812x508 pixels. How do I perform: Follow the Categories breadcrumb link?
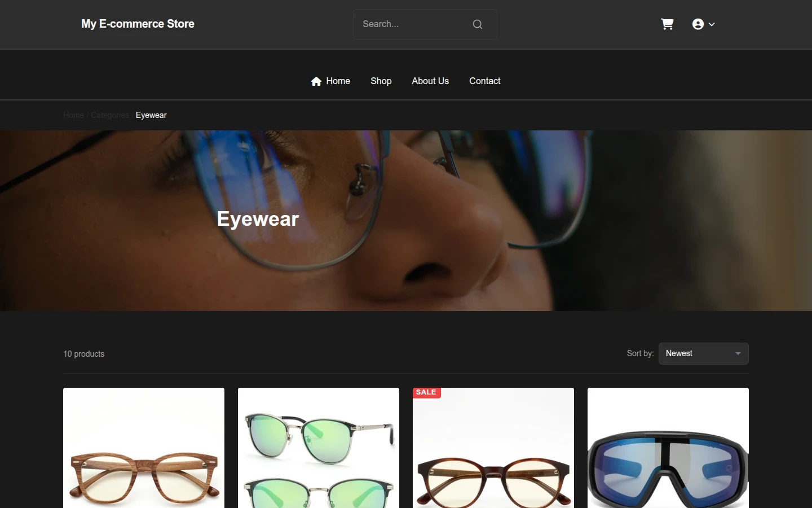pos(110,115)
